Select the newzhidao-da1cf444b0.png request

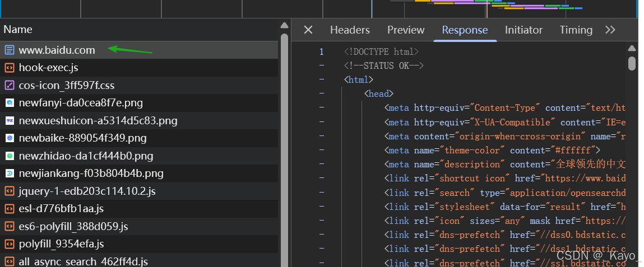pyautogui.click(x=139, y=156)
